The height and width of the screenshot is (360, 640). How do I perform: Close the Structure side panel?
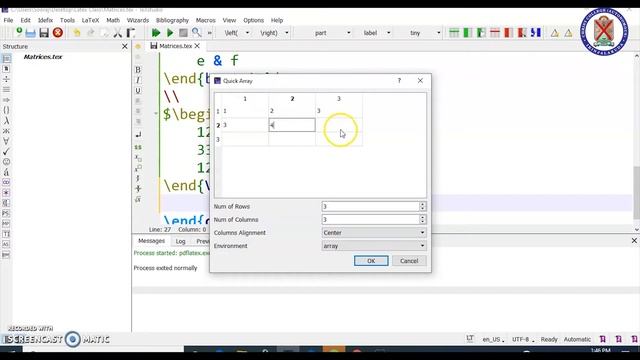coord(124,47)
